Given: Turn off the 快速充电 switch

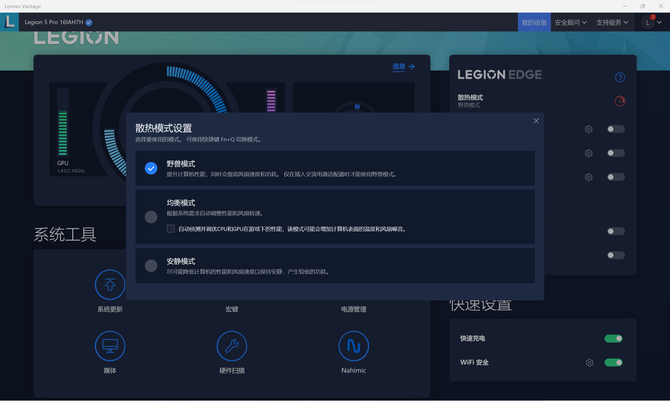Looking at the screenshot, I should 613,339.
